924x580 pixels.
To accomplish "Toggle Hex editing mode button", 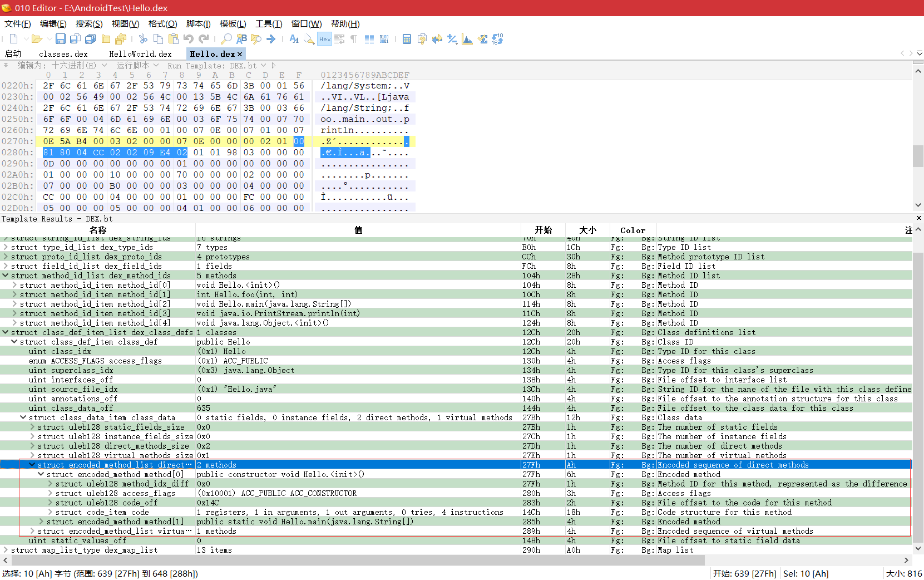I will (325, 38).
